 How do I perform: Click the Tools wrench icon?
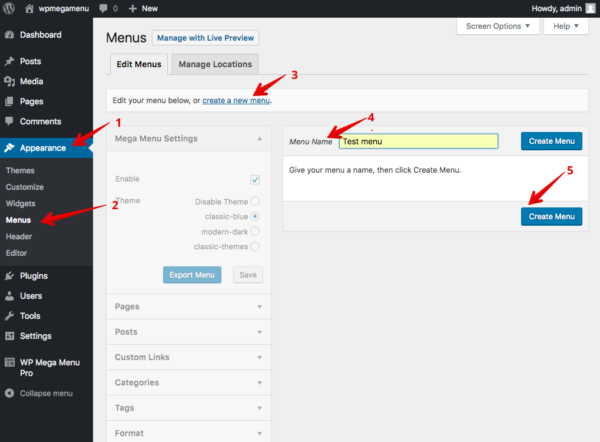(10, 316)
